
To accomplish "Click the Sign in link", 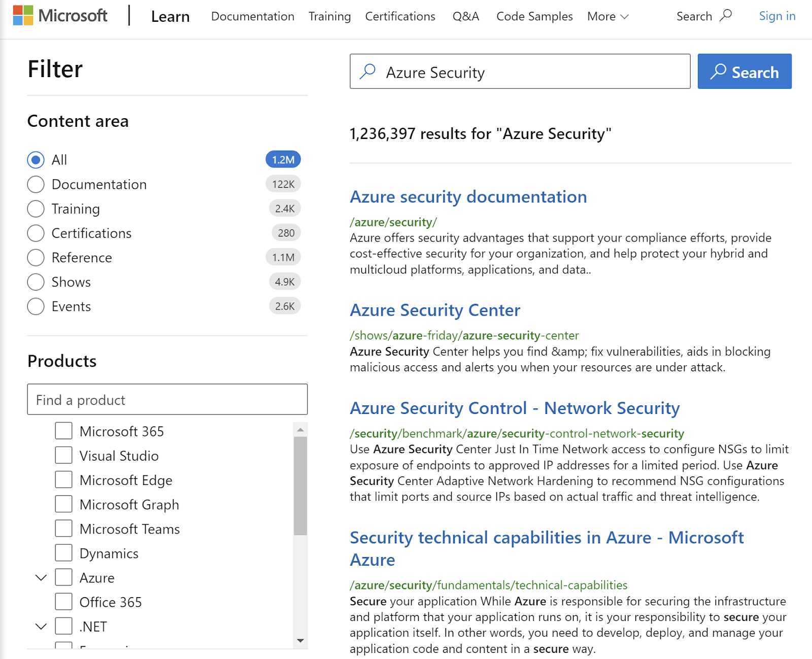I will coord(777,16).
